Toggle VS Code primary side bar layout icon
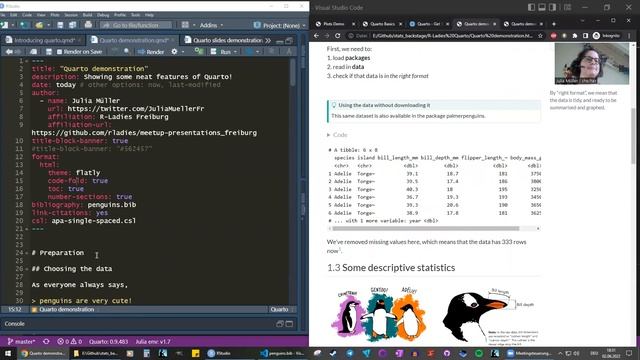640x360 pixels. click(531, 7)
